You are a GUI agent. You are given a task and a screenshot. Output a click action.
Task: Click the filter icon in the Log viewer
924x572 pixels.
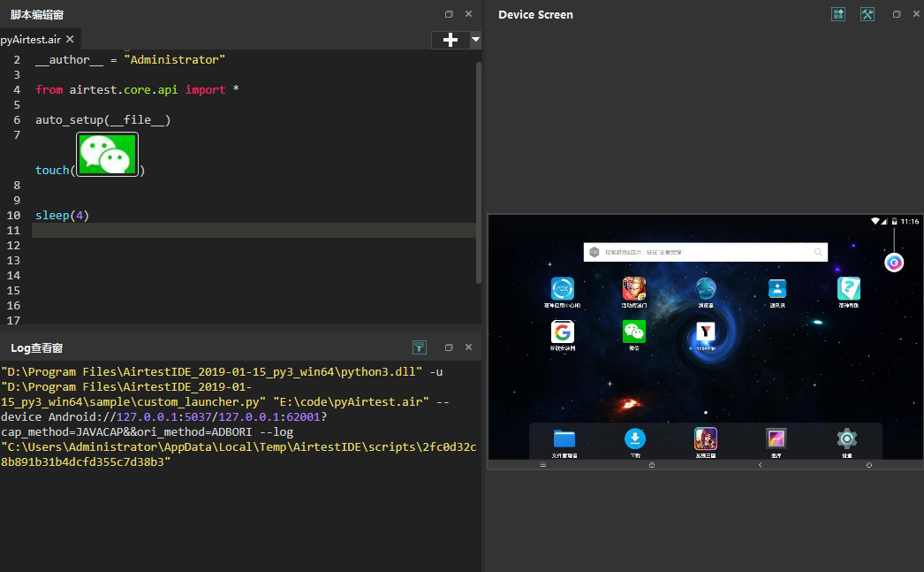click(419, 347)
